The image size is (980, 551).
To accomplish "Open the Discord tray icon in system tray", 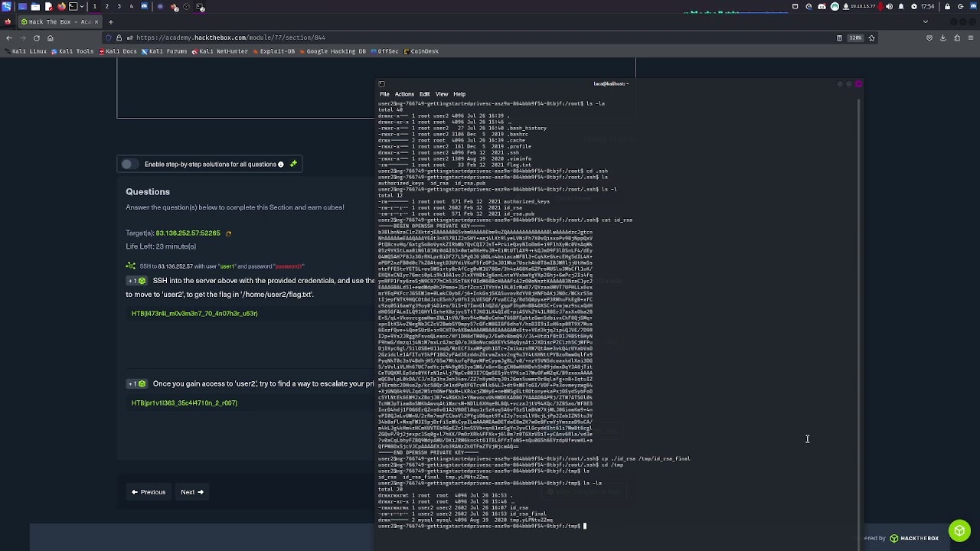I will coord(822,6).
